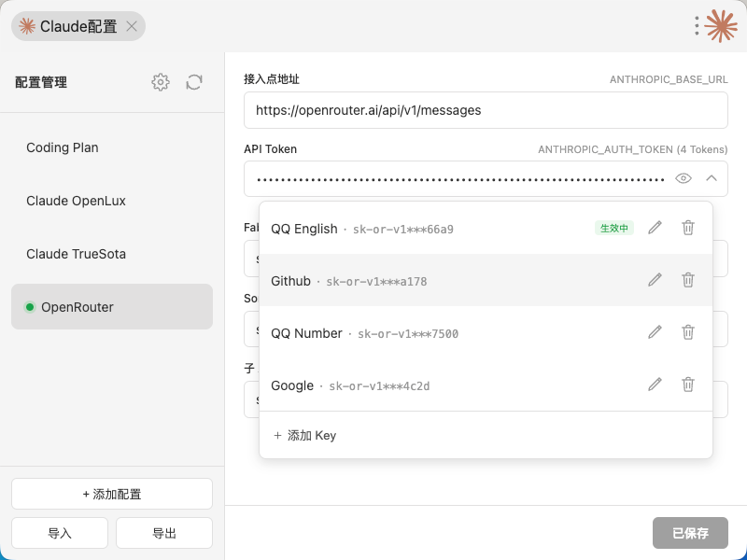The width and height of the screenshot is (747, 560).
Task: Click the 配置管理 heading
Action: tap(41, 82)
